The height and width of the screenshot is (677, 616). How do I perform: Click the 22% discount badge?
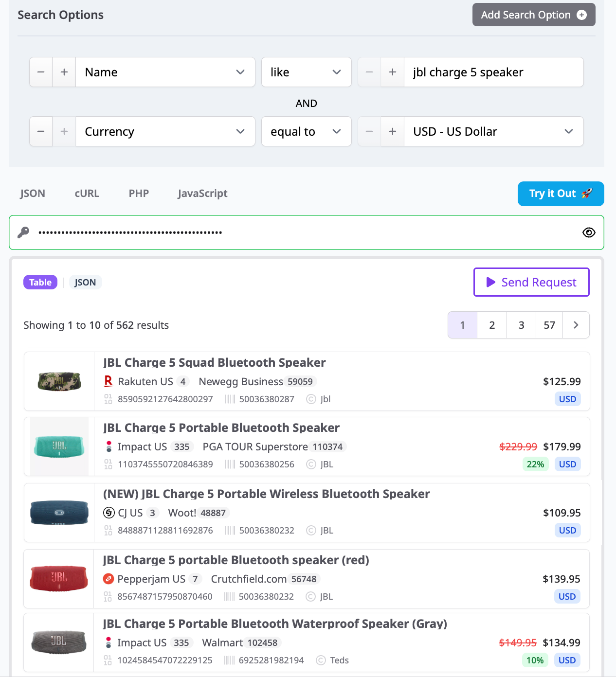pyautogui.click(x=535, y=464)
